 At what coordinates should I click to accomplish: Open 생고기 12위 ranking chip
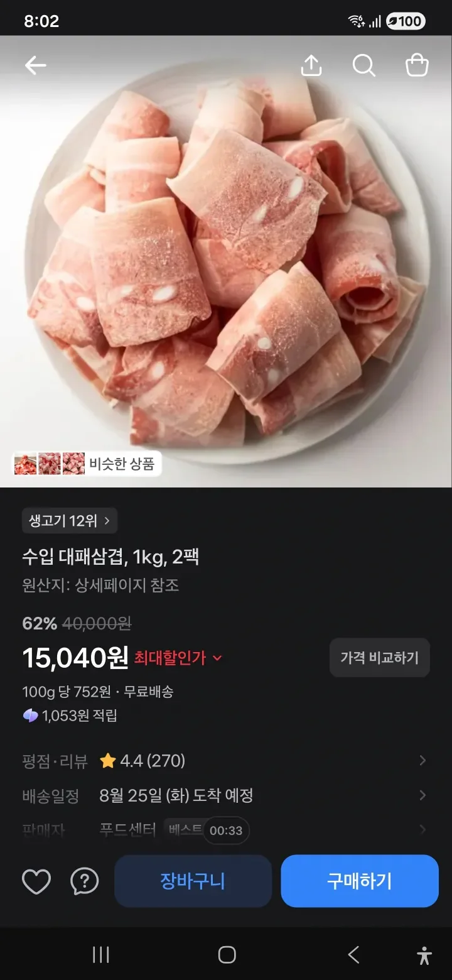pos(70,520)
